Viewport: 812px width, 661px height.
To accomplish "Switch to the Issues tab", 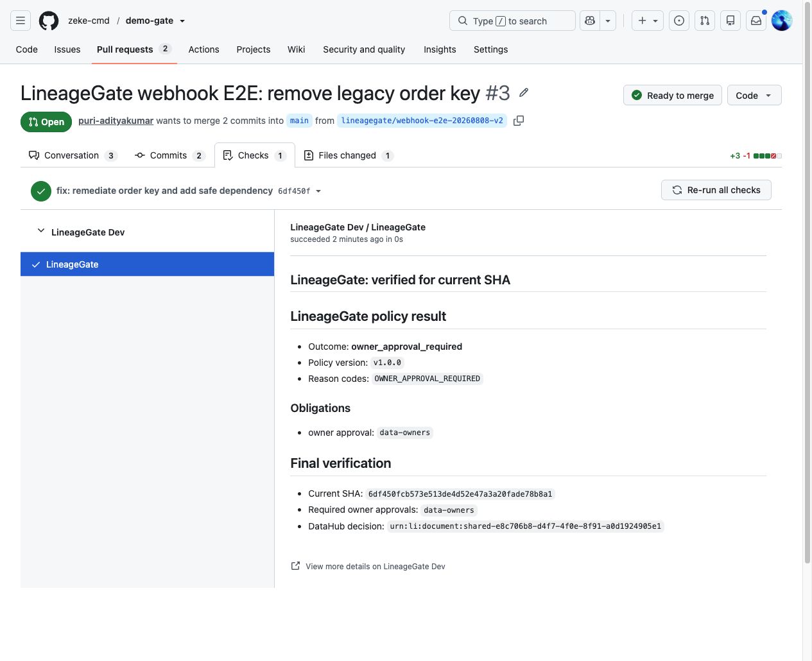I will point(67,49).
